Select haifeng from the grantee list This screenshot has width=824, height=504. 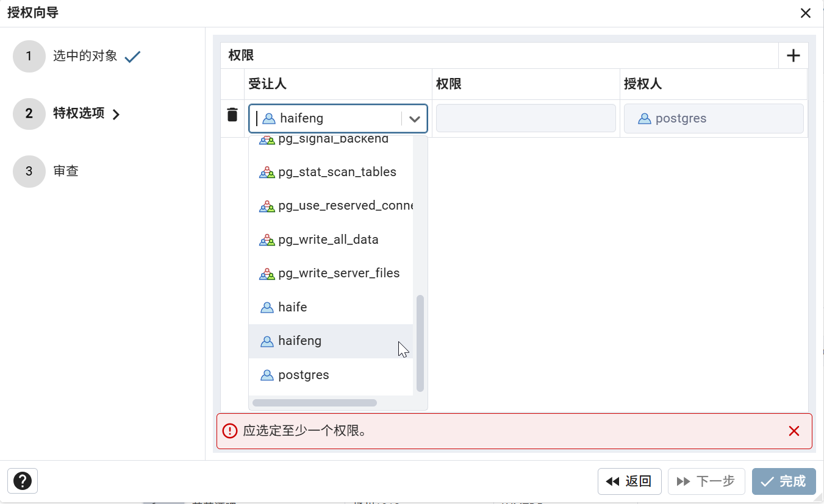pos(299,341)
